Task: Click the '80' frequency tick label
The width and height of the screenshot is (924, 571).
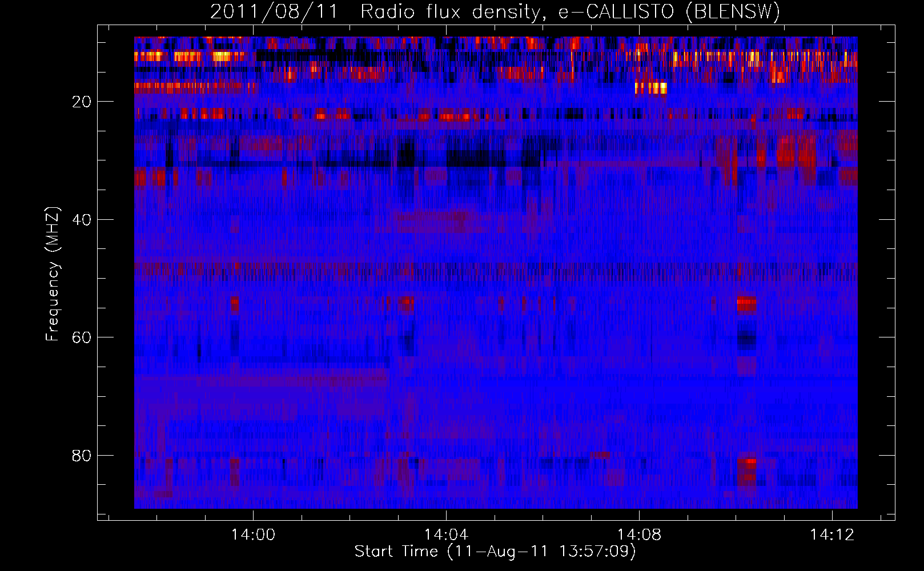Action: coord(82,456)
